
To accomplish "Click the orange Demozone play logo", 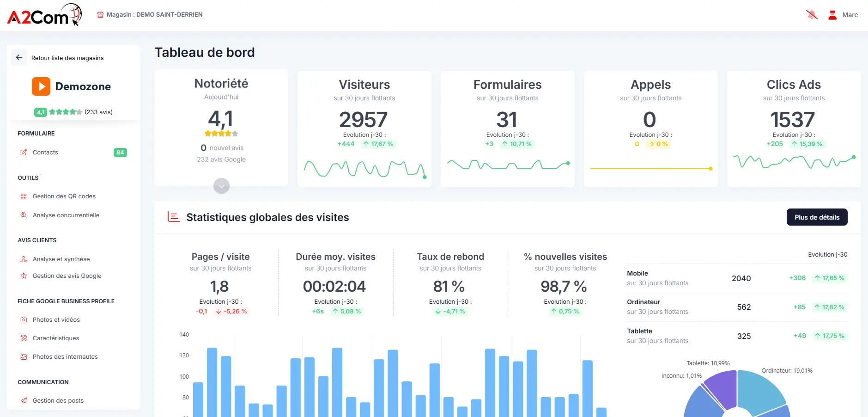I will point(41,86).
